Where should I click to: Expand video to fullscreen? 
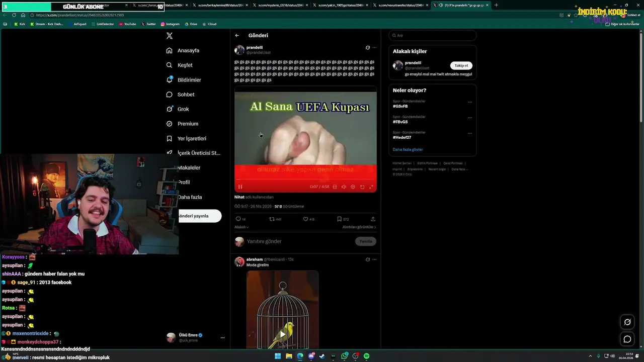pyautogui.click(x=371, y=187)
